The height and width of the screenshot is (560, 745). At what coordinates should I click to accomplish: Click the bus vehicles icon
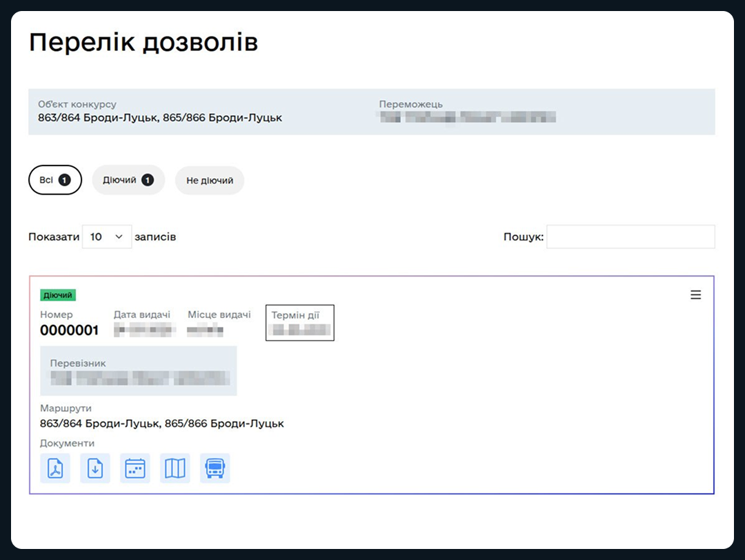click(215, 468)
